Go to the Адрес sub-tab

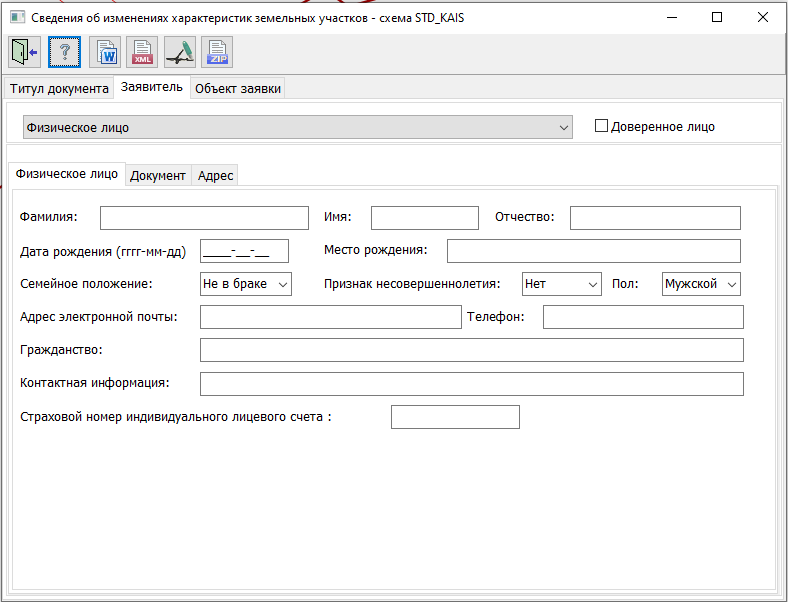pyautogui.click(x=215, y=175)
